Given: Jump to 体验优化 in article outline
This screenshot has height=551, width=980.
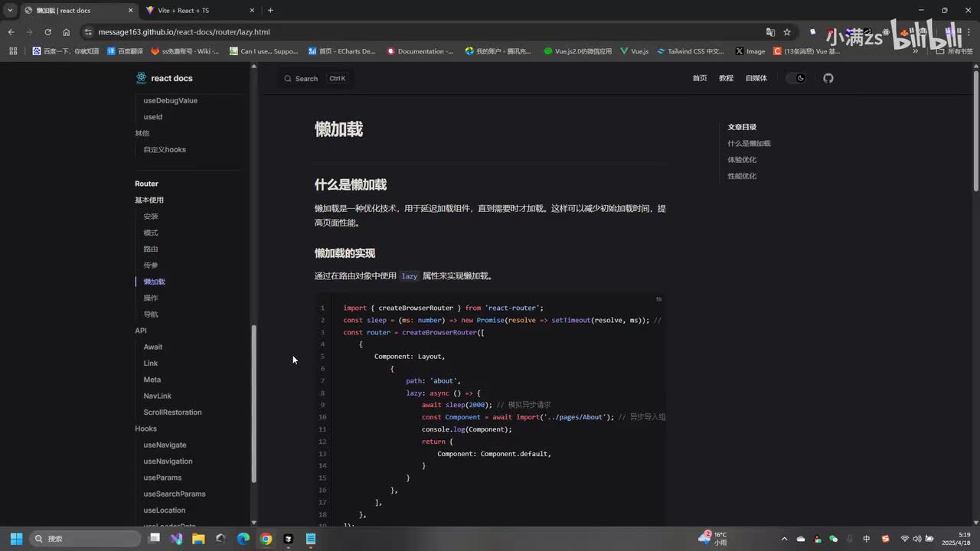Looking at the screenshot, I should click(742, 160).
